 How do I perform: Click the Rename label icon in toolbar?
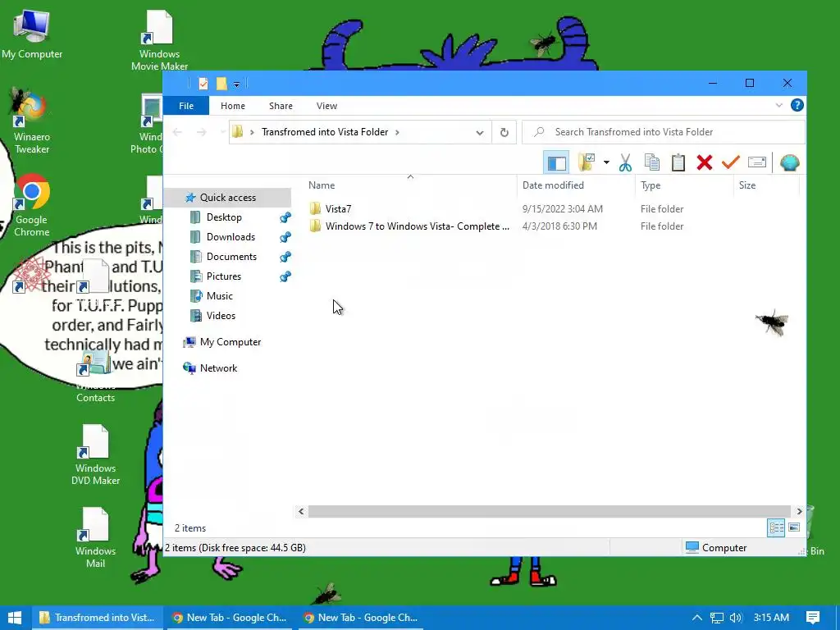coord(757,162)
